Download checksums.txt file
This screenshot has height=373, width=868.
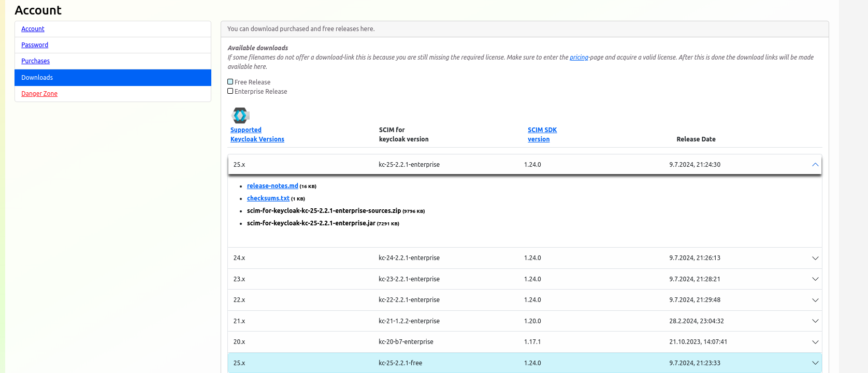coord(268,198)
